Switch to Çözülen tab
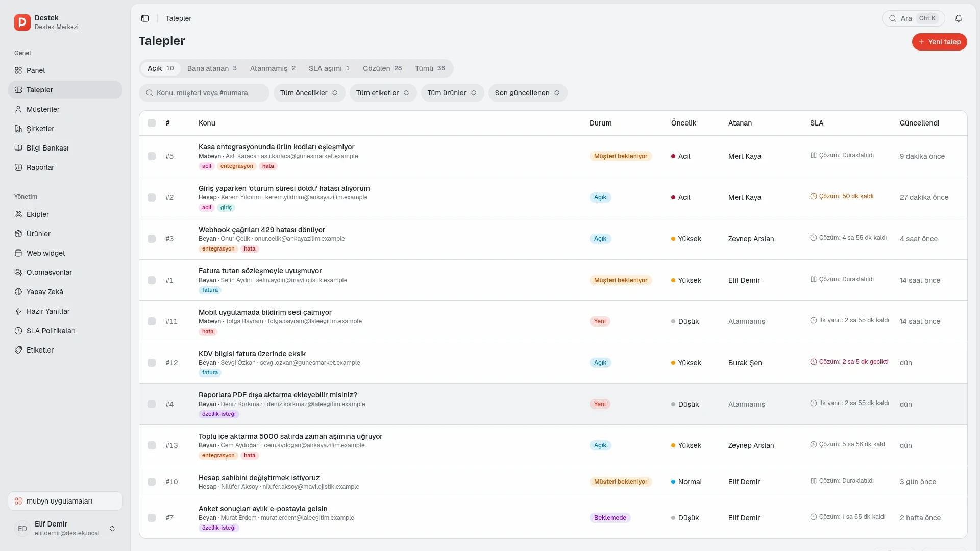980x551 pixels. pos(382,68)
